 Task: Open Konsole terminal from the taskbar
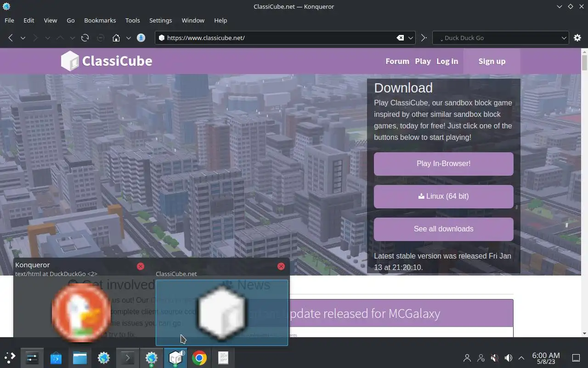click(x=128, y=357)
